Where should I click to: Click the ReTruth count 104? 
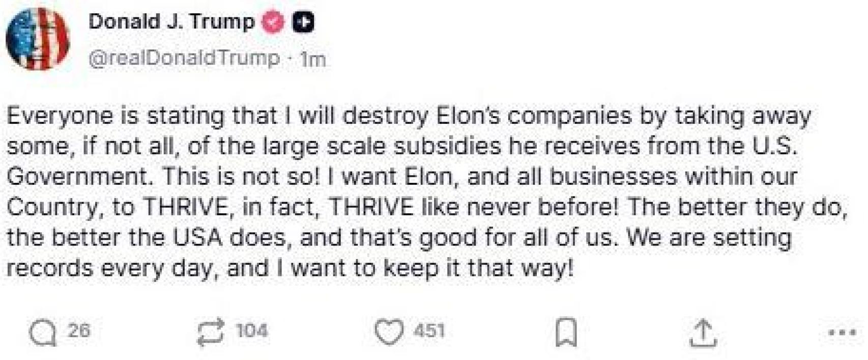coord(252,331)
